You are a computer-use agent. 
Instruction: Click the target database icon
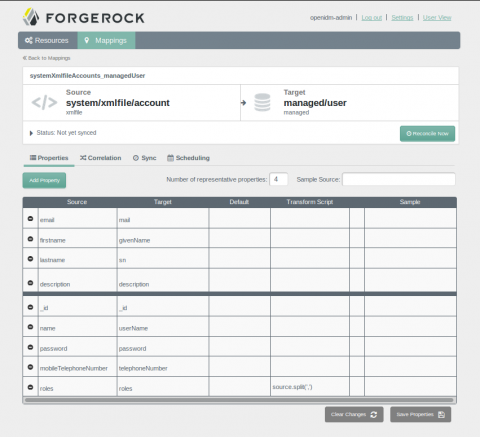262,102
